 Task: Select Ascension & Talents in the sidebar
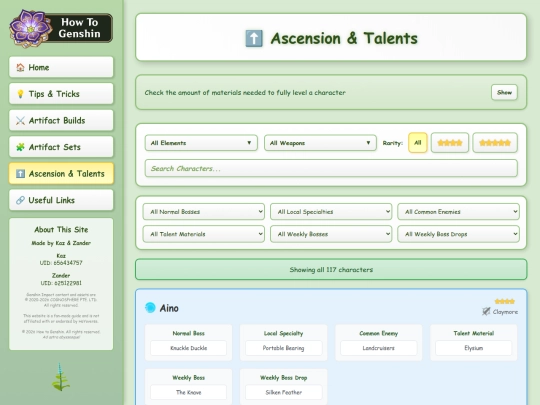pos(61,174)
